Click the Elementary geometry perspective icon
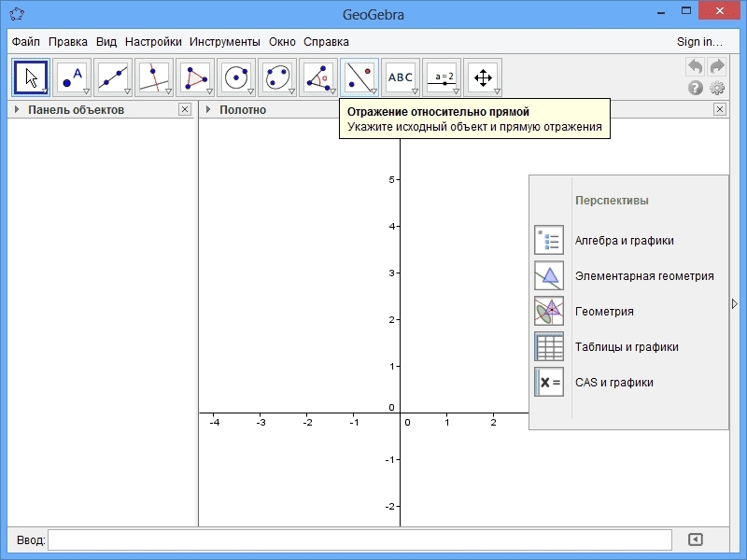 (x=549, y=275)
